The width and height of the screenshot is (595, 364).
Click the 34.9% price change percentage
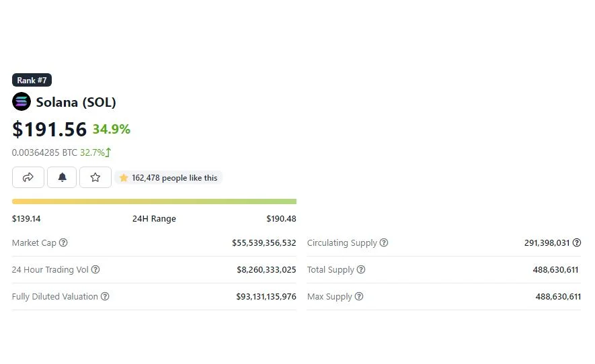pos(112,130)
